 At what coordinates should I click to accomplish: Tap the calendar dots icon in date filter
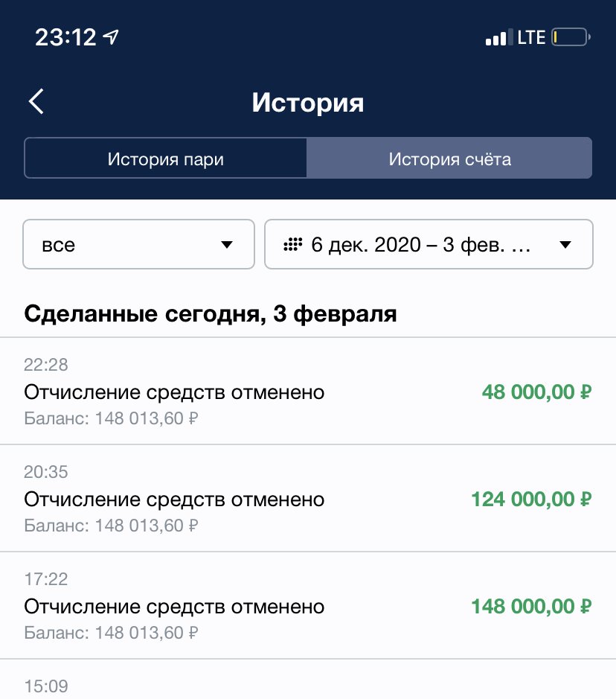coord(292,245)
